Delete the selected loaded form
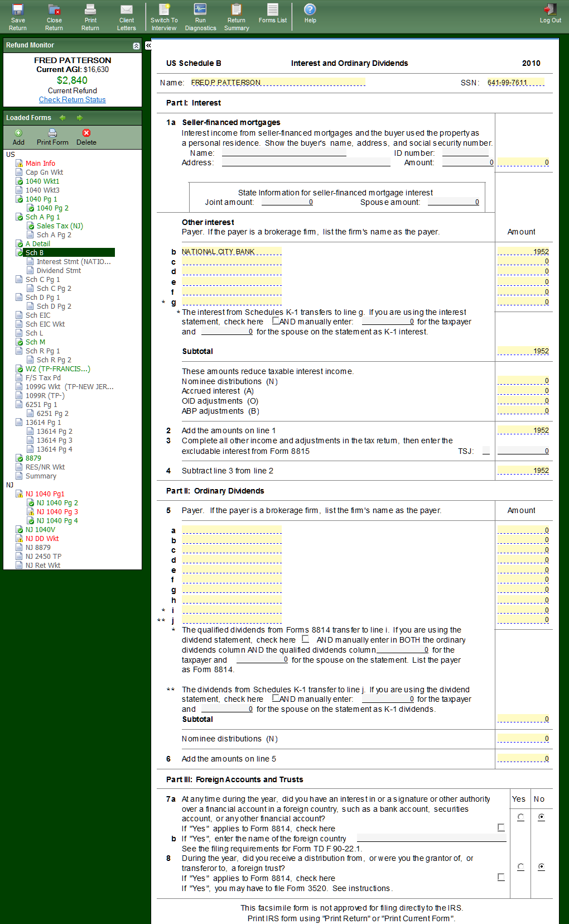 (x=86, y=137)
